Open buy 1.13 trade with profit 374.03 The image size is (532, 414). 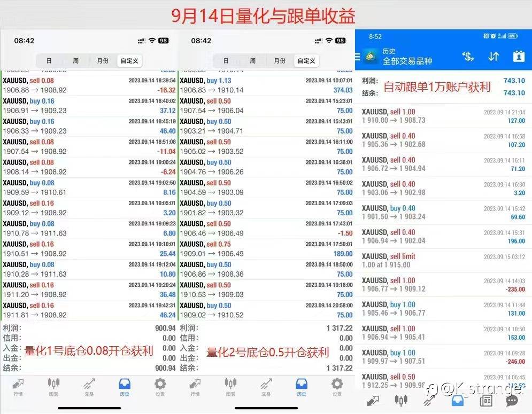pos(266,85)
